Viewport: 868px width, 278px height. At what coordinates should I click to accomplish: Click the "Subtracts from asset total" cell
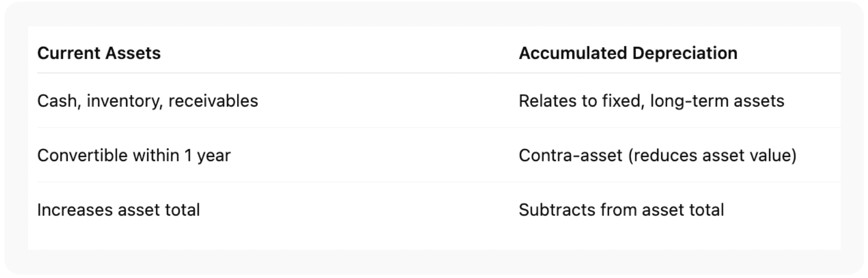pos(621,210)
